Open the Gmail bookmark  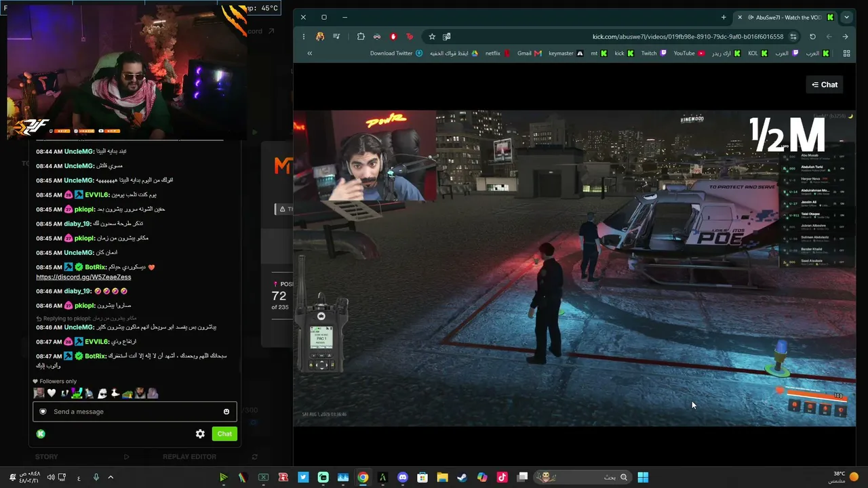click(x=530, y=54)
